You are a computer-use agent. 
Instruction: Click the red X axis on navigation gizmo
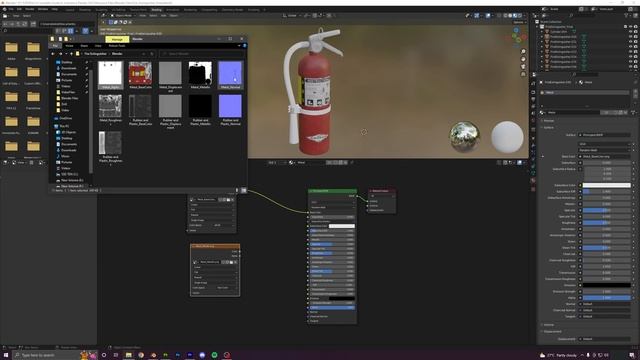[524, 37]
